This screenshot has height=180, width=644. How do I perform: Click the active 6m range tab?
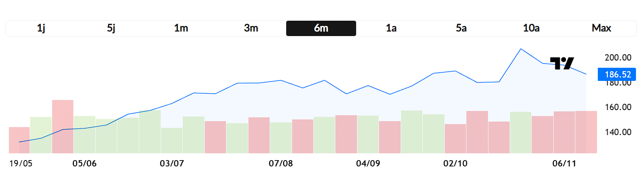point(321,28)
